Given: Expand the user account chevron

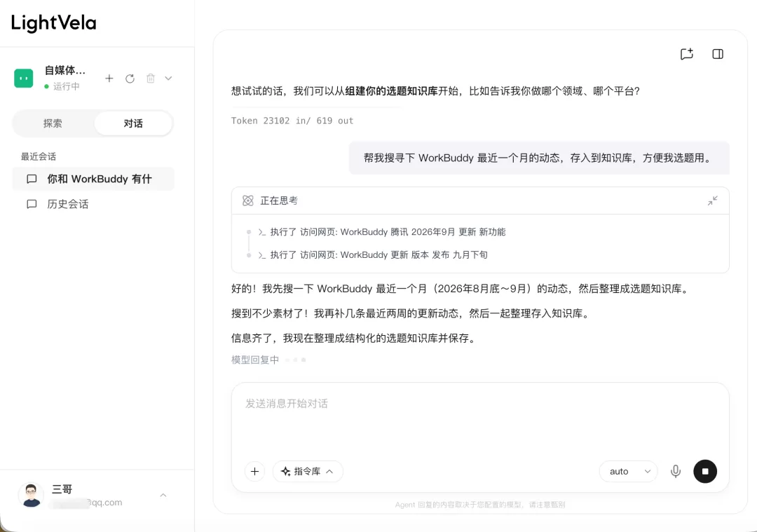Looking at the screenshot, I should tap(163, 496).
